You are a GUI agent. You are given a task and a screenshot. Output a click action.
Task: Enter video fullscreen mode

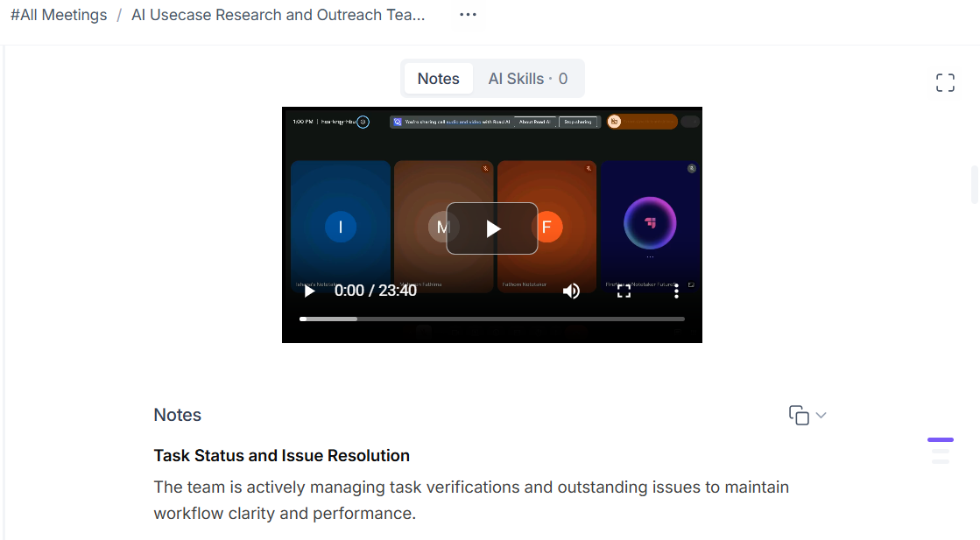click(x=624, y=291)
